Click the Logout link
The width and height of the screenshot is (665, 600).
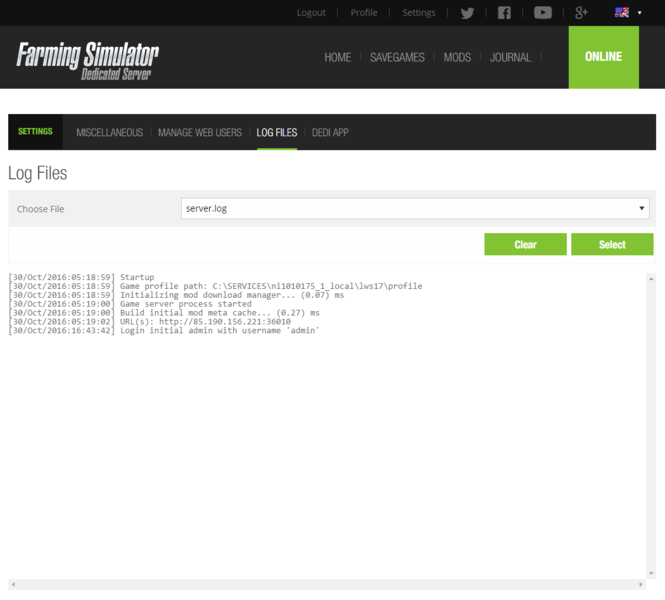[311, 13]
